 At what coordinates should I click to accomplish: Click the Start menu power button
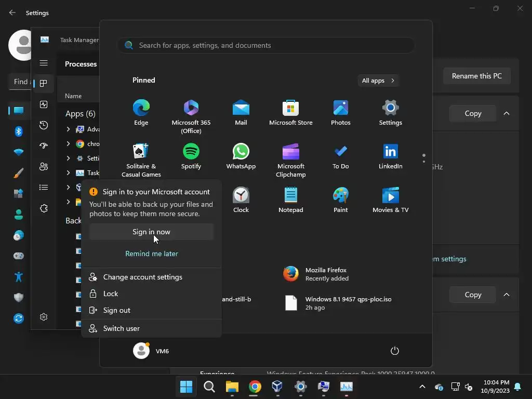395,351
